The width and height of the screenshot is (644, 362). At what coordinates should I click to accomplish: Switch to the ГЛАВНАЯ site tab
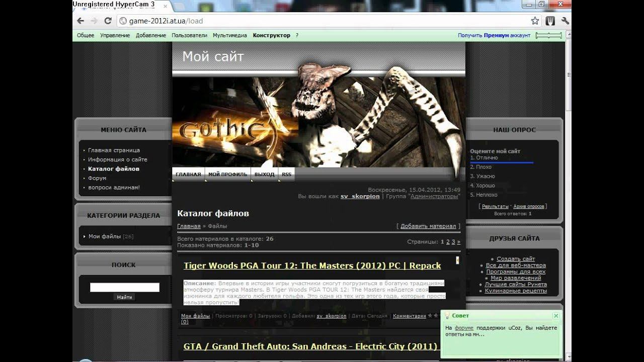[188, 174]
